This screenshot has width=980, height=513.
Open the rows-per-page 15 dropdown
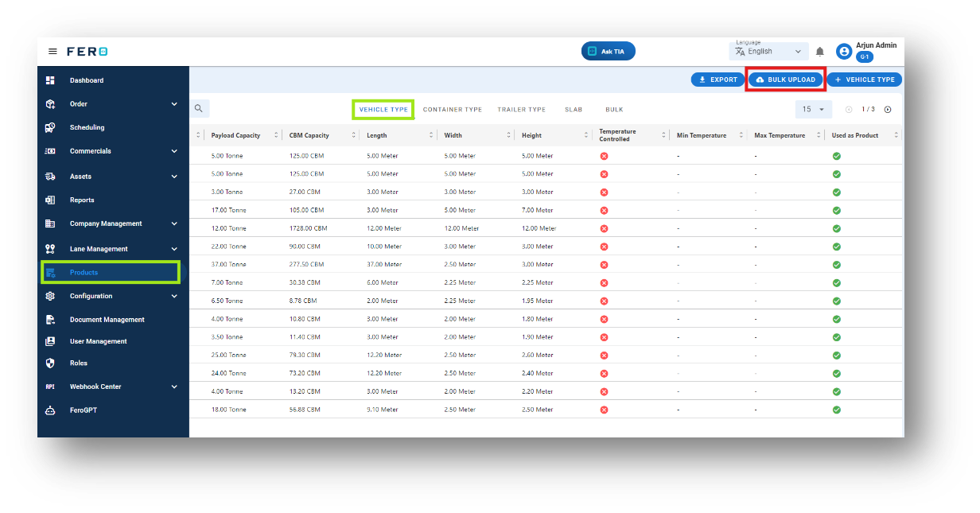click(x=813, y=110)
